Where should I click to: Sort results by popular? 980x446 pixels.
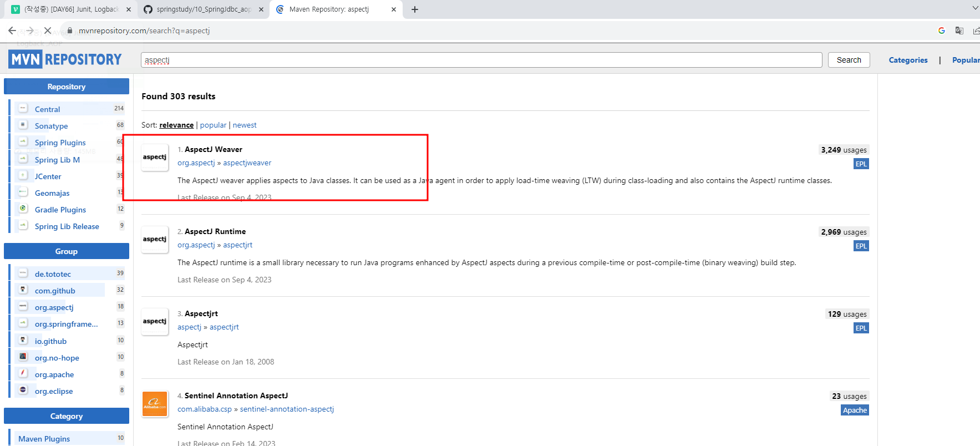click(x=213, y=125)
